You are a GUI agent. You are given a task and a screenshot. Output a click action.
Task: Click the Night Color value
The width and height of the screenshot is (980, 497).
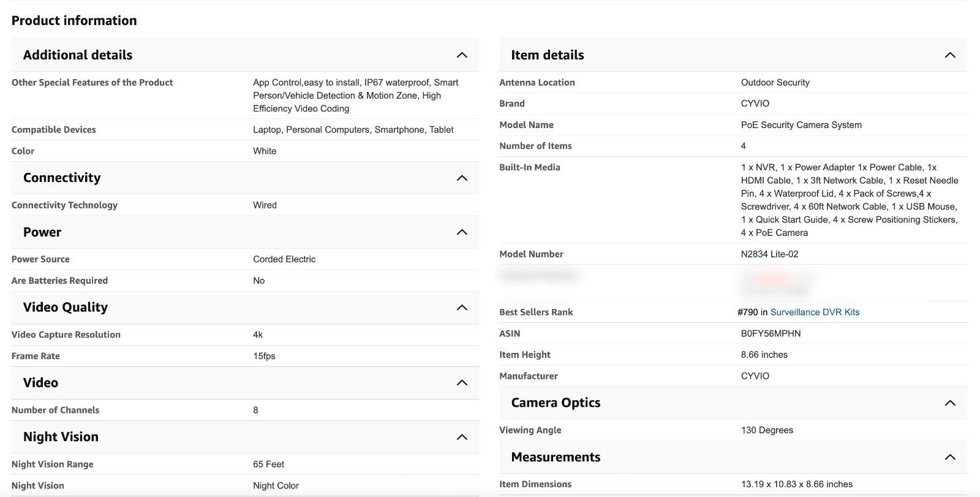point(276,486)
